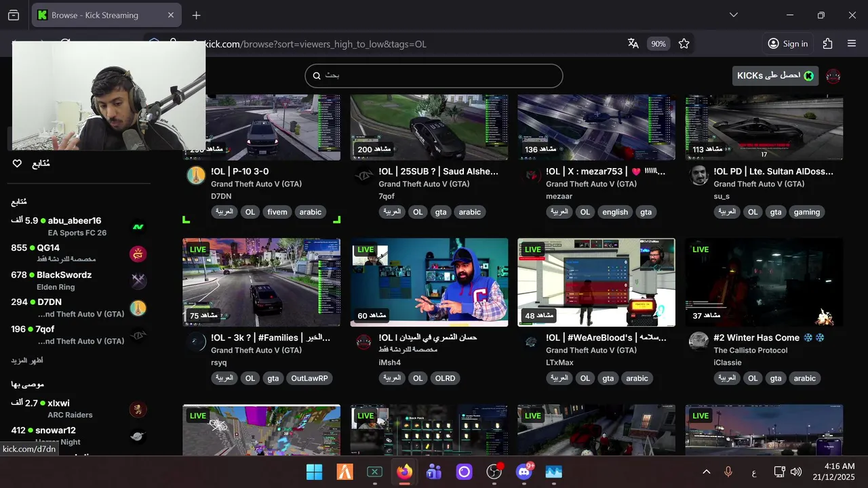Viewport: 868px width, 488px height.
Task: Open Firefox recent browsing tab list icon
Action: (x=14, y=15)
